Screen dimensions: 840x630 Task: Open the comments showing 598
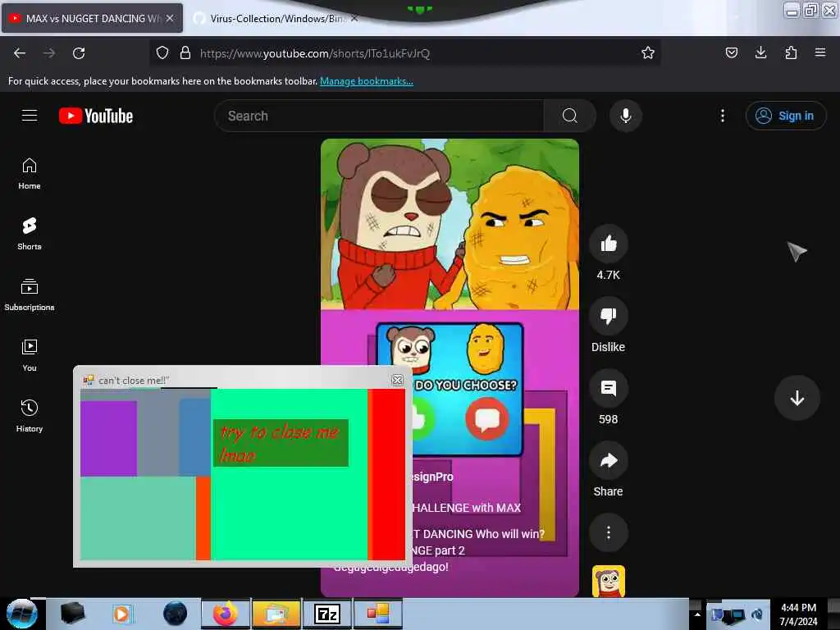pyautogui.click(x=608, y=388)
